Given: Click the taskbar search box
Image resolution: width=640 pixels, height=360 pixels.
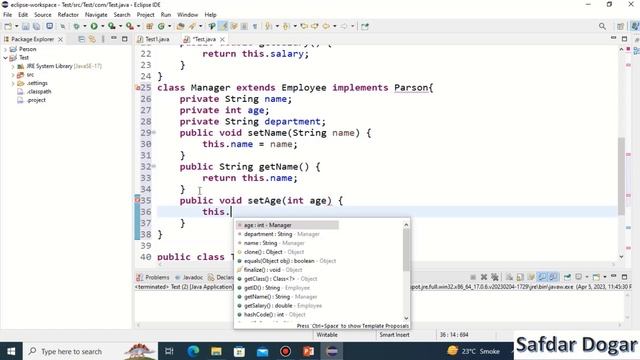Looking at the screenshot, I should coord(90,351).
